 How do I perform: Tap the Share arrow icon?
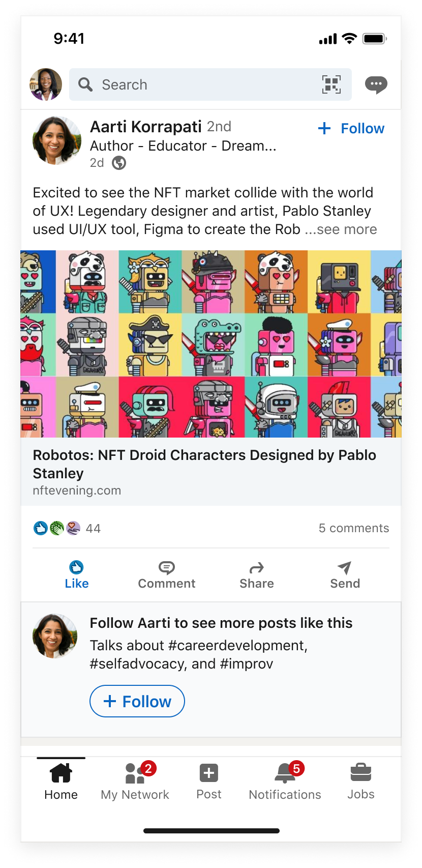click(257, 568)
